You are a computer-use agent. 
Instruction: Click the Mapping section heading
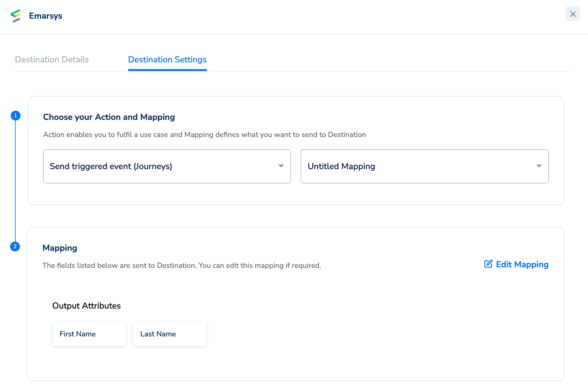coord(60,248)
